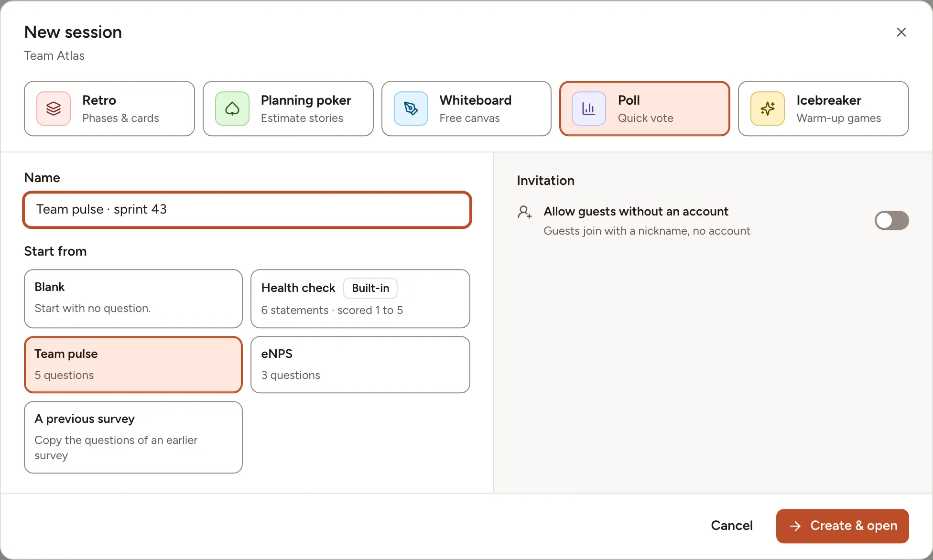Click the Whiteboard pen icon
The width and height of the screenshot is (933, 560).
[x=411, y=108]
